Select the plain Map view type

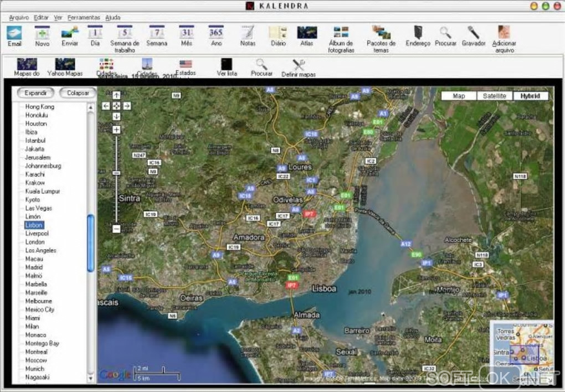[x=459, y=96]
